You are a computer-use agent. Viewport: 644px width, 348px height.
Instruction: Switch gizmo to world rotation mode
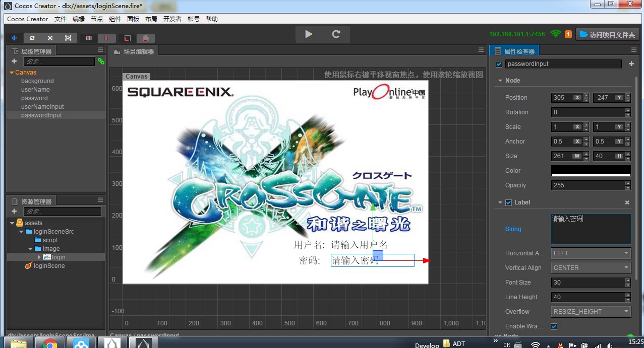[145, 38]
